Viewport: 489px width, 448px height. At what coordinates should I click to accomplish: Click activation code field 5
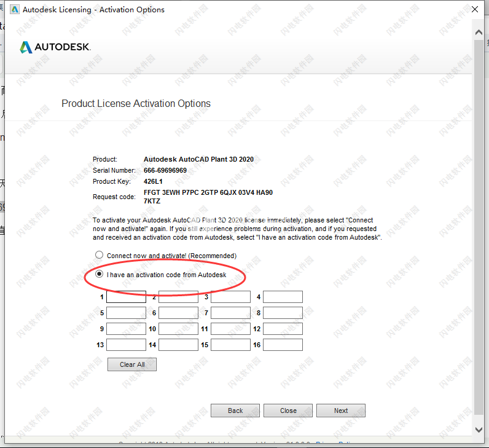(127, 313)
